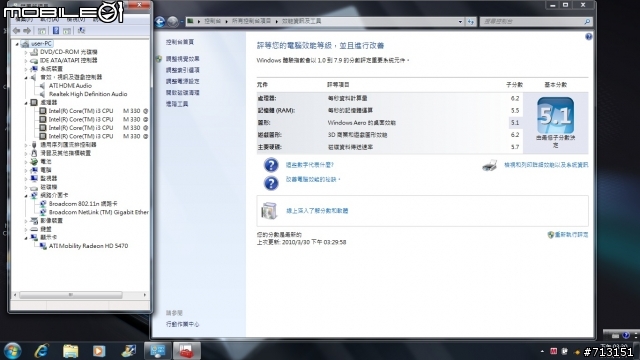This screenshot has height=360, width=640.
Task: Open 調整索引選項 adjust indexing options link
Action: click(182, 70)
